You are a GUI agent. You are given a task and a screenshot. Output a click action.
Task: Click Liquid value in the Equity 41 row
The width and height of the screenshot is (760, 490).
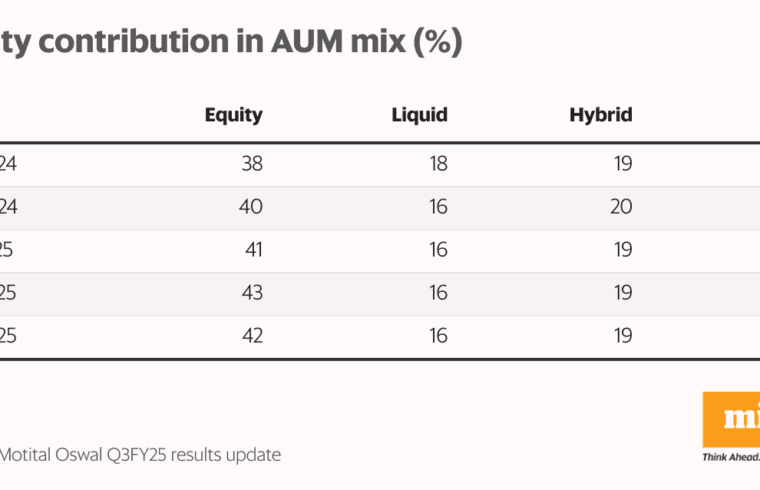click(436, 250)
